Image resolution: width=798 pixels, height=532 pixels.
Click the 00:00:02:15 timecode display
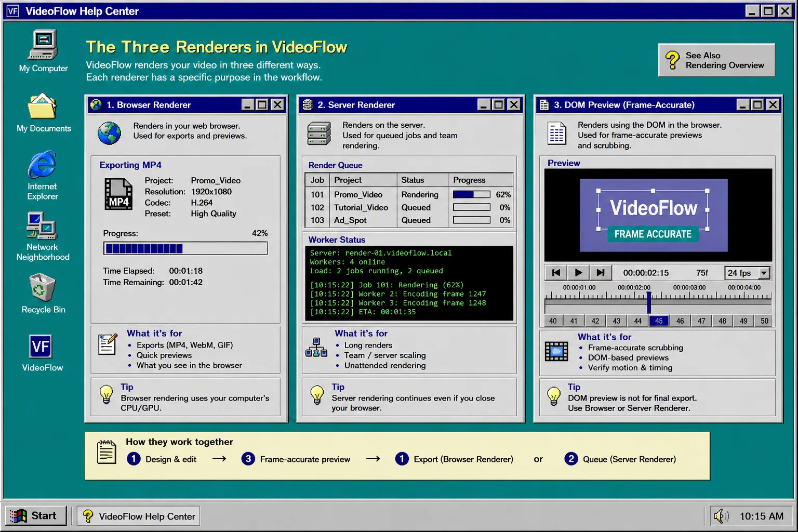(646, 273)
